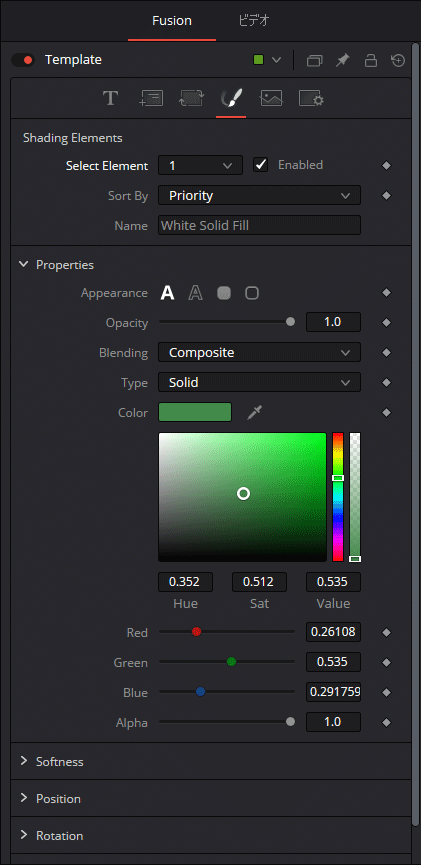Select the Text Outline appearance option
Screen dimensions: 421x865
pyautogui.click(x=195, y=293)
